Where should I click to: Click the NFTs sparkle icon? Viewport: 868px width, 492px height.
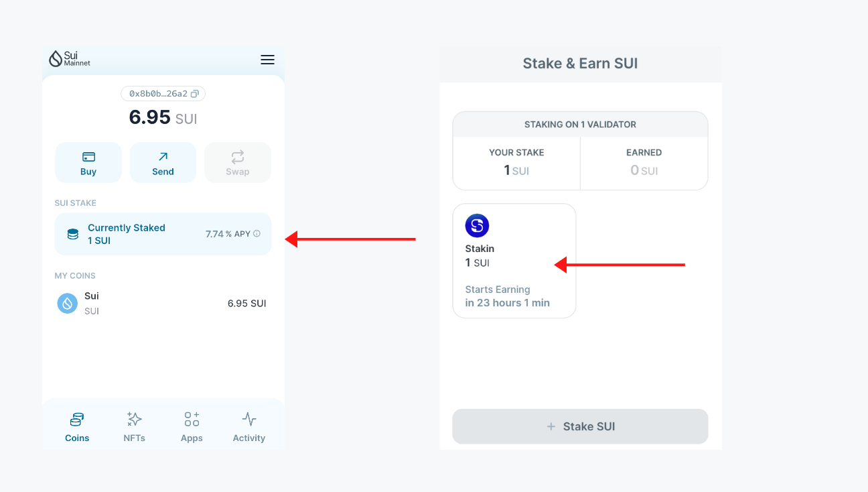(x=134, y=420)
